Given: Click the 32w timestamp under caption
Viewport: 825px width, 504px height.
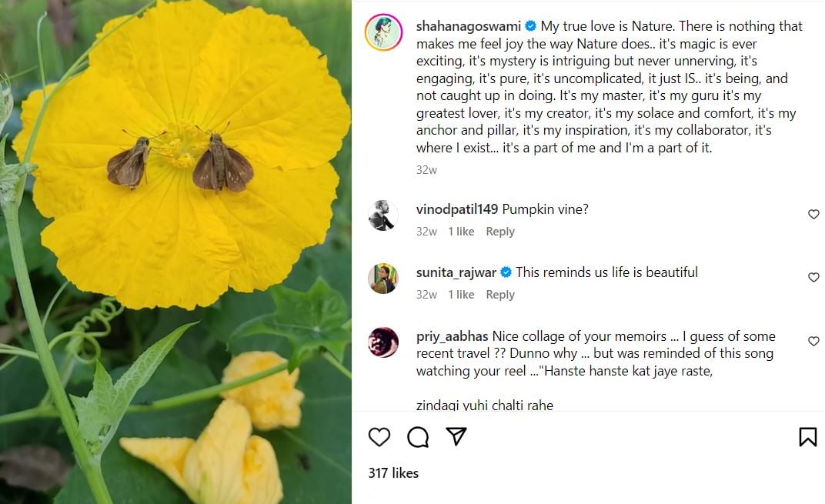Looking at the screenshot, I should click(x=426, y=170).
